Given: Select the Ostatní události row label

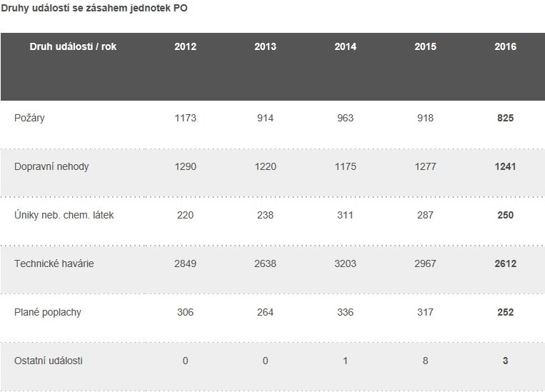Looking at the screenshot, I should pos(49,361).
